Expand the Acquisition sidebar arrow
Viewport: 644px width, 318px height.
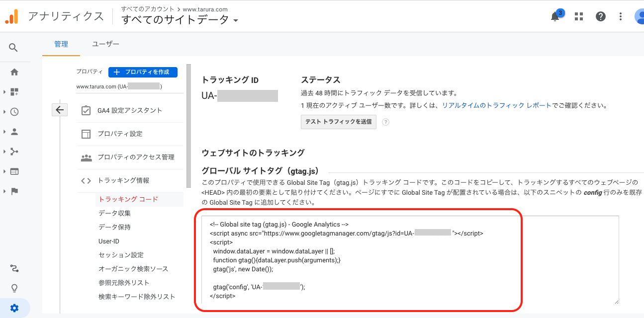(4, 152)
